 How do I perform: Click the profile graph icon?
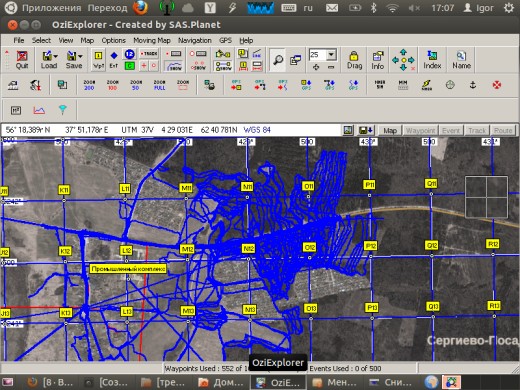[x=39, y=110]
